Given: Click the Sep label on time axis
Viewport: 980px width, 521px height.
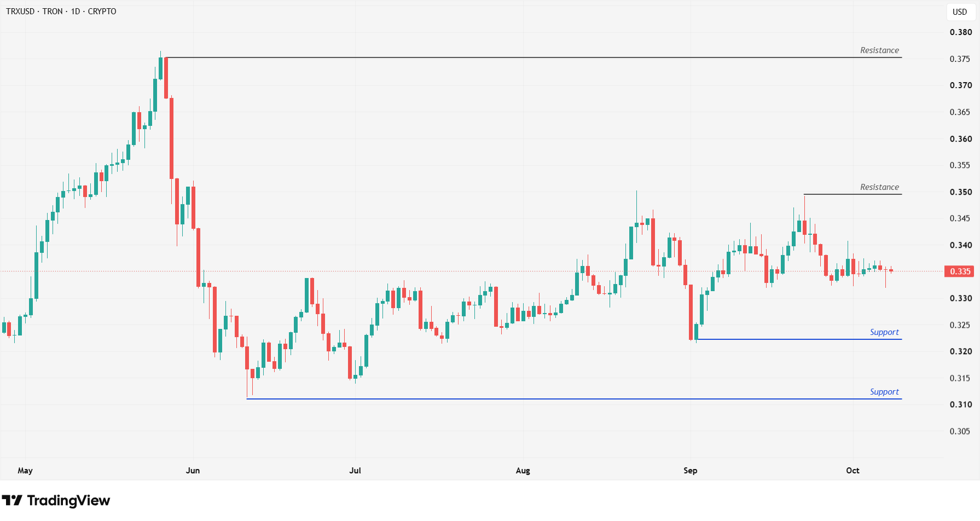Looking at the screenshot, I should pyautogui.click(x=690, y=470).
